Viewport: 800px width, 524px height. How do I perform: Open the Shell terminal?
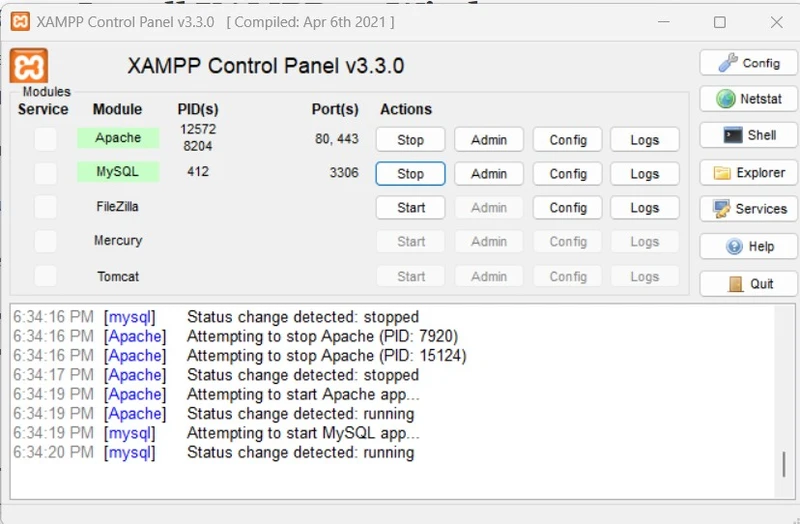pos(748,135)
